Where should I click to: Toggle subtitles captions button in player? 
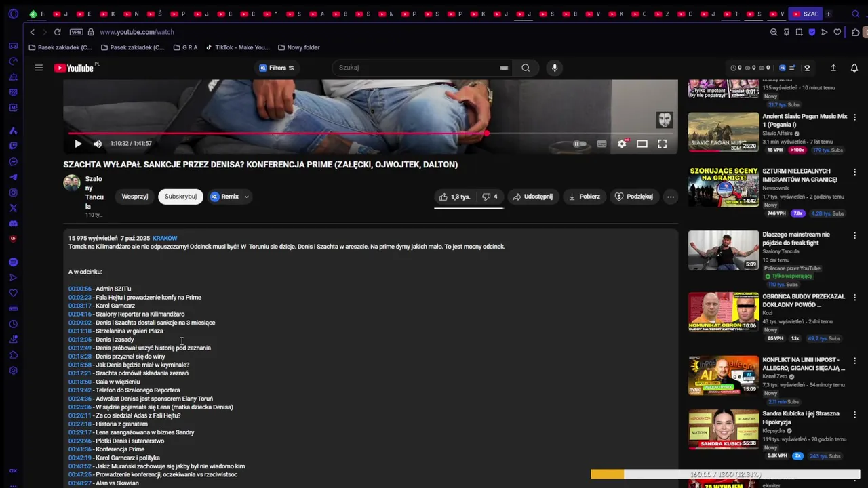click(601, 144)
